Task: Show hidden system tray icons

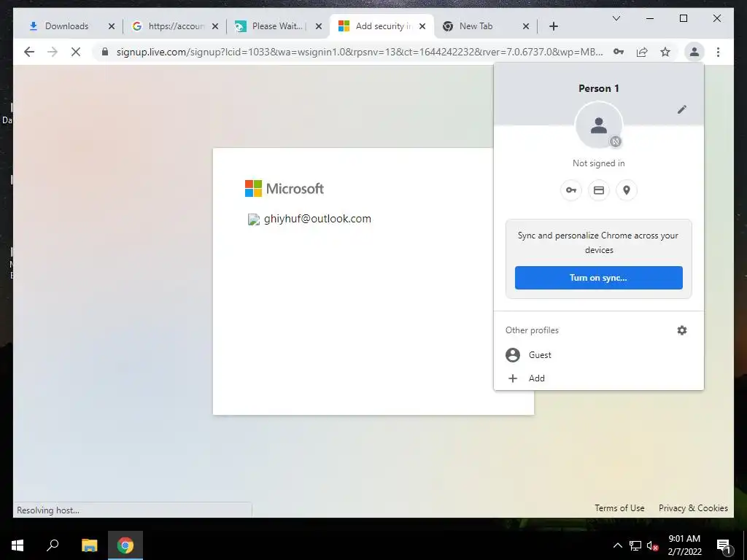Action: click(x=617, y=545)
